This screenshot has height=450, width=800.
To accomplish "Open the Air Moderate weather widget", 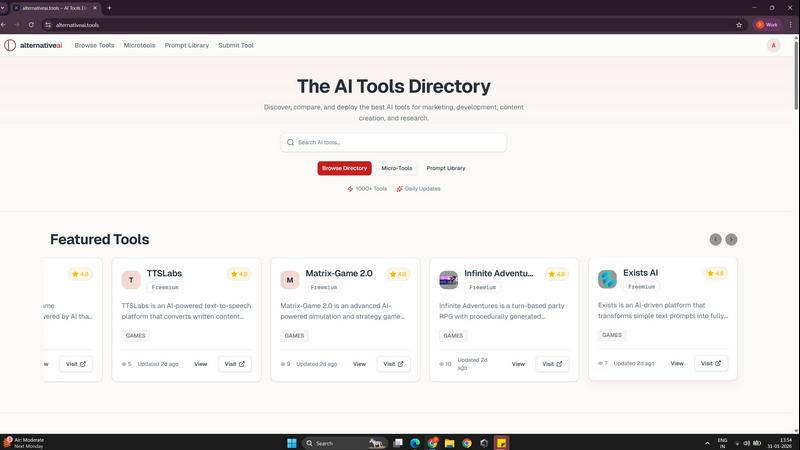I will [x=23, y=443].
